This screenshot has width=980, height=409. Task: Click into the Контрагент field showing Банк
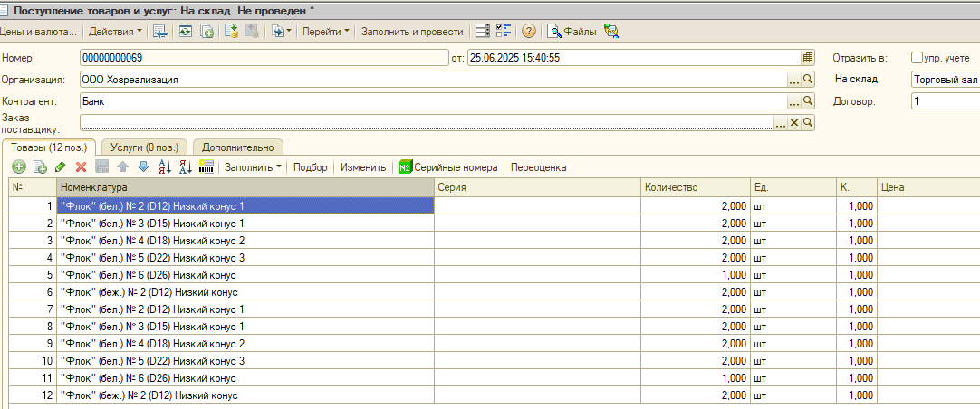coord(433,100)
